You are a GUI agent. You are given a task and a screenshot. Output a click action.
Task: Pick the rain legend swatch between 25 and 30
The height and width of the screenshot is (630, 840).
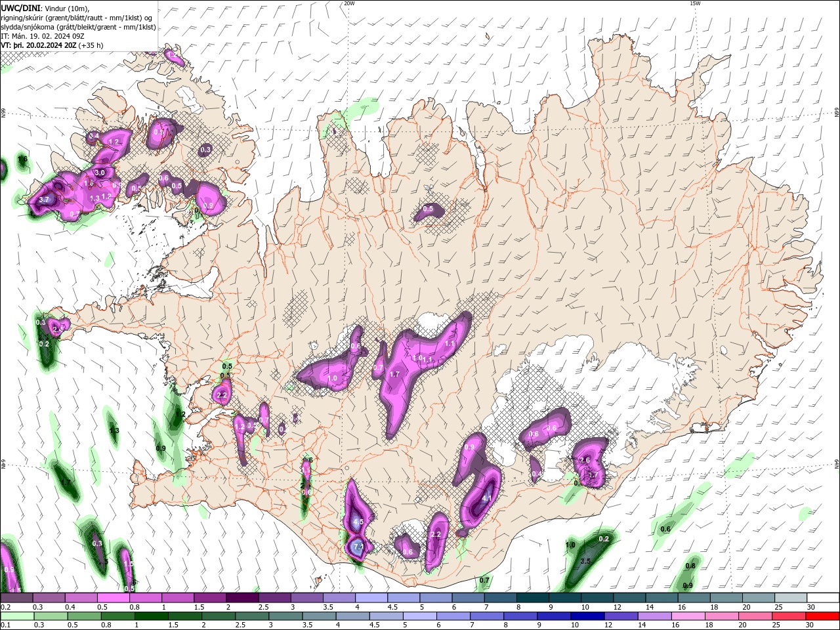coord(788,616)
